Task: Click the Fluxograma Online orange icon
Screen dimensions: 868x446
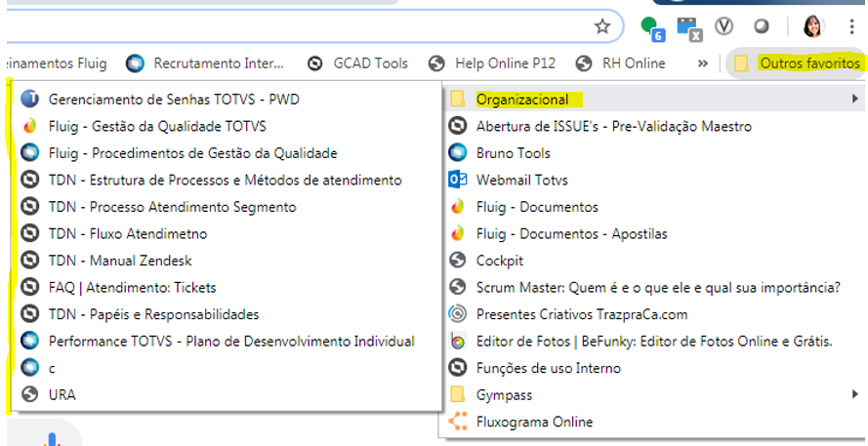Action: (x=457, y=422)
